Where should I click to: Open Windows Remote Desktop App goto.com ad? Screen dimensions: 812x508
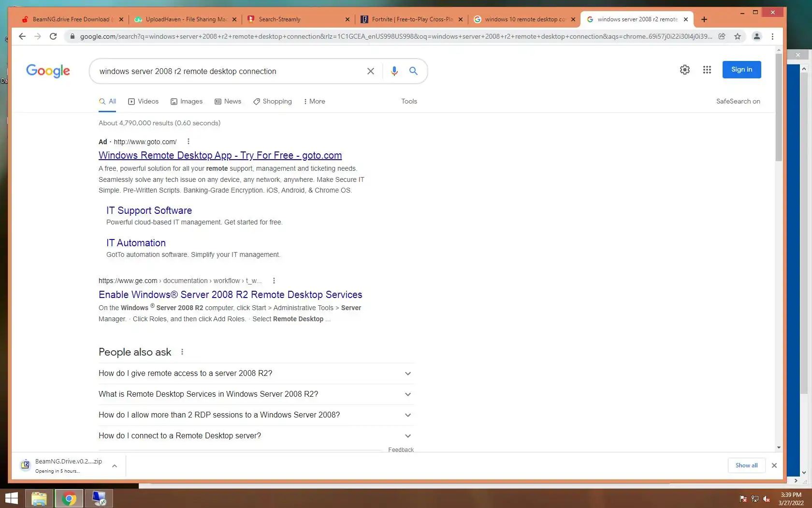pyautogui.click(x=220, y=155)
